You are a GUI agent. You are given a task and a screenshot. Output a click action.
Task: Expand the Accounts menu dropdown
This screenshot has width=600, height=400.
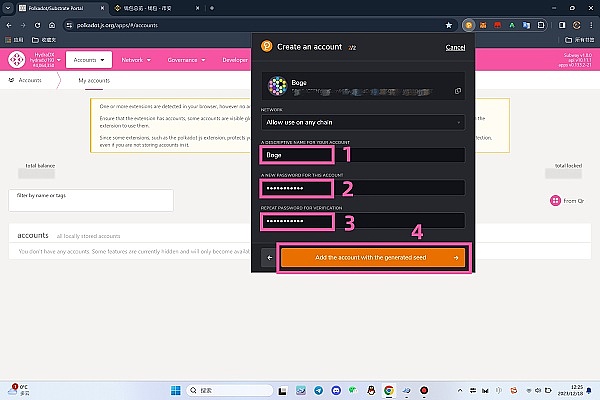(90, 60)
